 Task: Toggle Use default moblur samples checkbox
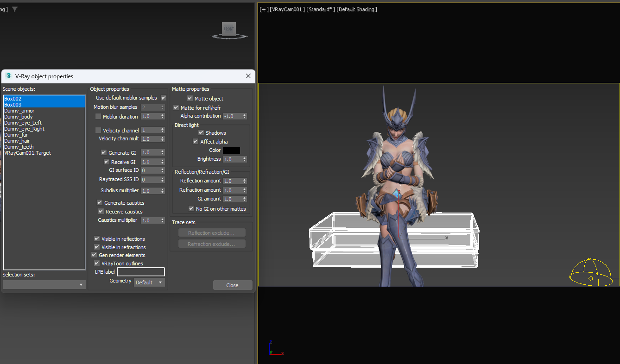(x=164, y=98)
